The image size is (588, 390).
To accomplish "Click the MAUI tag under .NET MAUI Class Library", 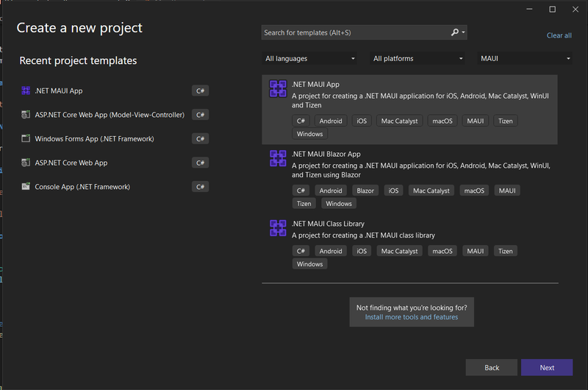I will (x=475, y=251).
